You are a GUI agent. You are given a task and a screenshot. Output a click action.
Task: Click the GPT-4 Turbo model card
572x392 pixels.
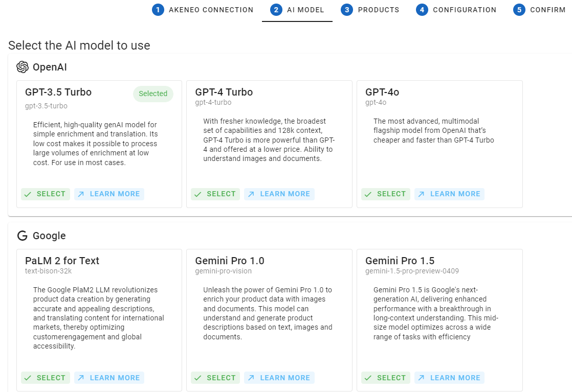coord(270,144)
